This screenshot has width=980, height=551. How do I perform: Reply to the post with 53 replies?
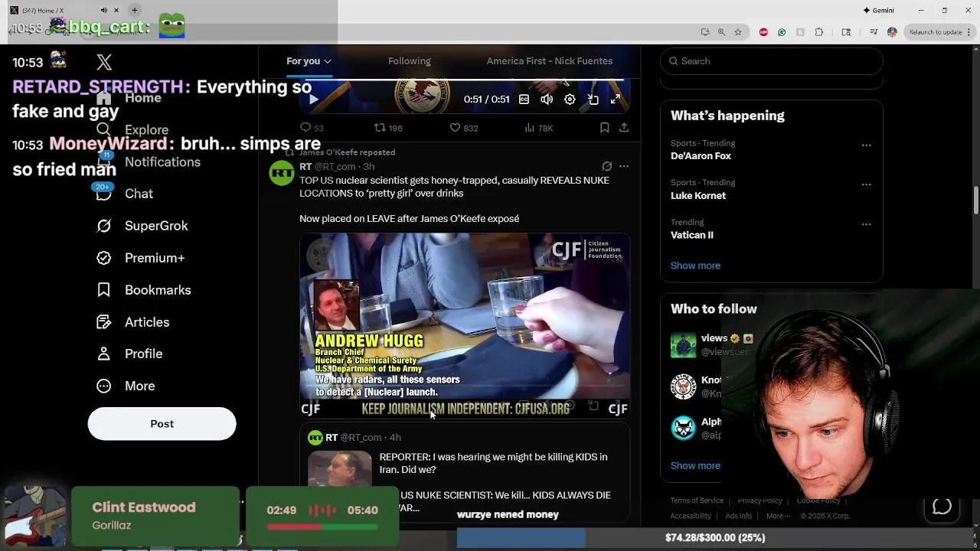[x=312, y=128]
